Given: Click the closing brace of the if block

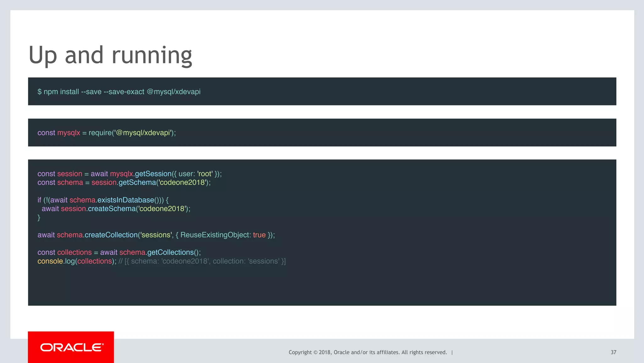Looking at the screenshot, I should pos(39,218).
